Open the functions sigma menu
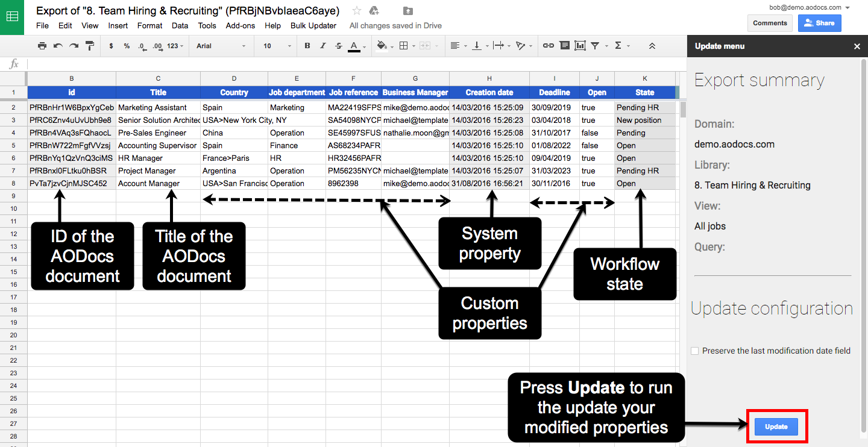Screen dimensions: 868x447 (618, 46)
